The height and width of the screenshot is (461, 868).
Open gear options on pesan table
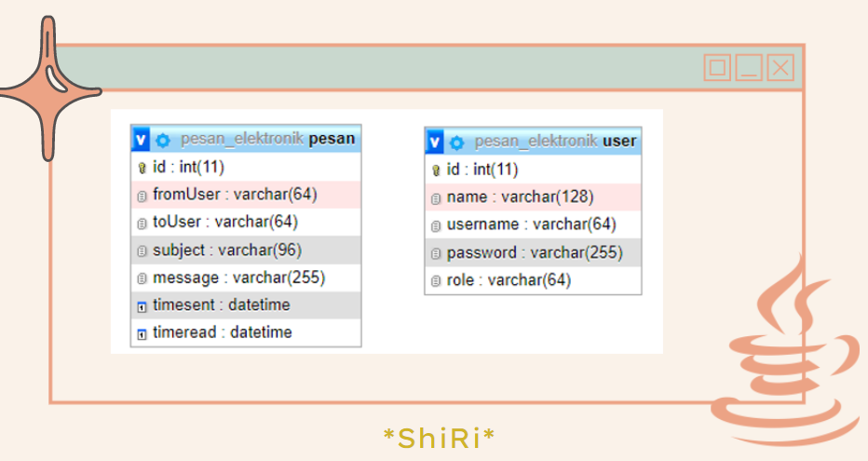(x=163, y=140)
